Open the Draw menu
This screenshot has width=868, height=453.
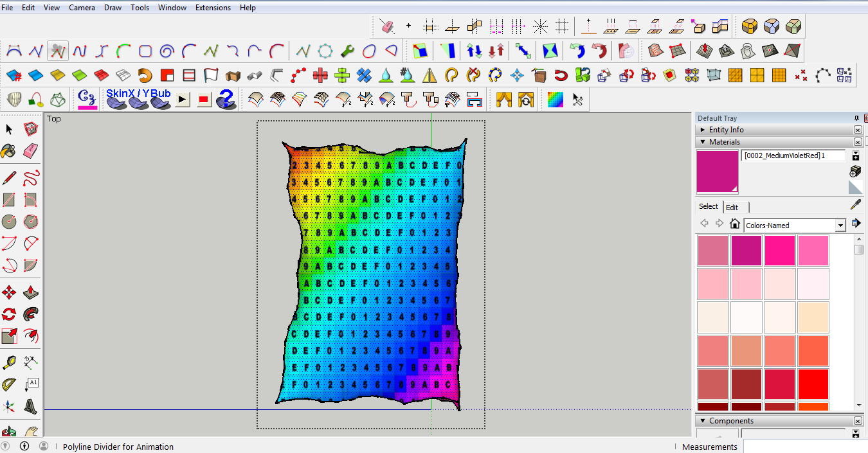tap(113, 8)
